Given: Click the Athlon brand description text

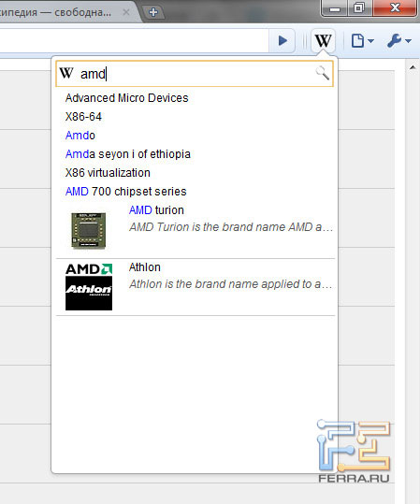Looking at the screenshot, I should coord(231,284).
